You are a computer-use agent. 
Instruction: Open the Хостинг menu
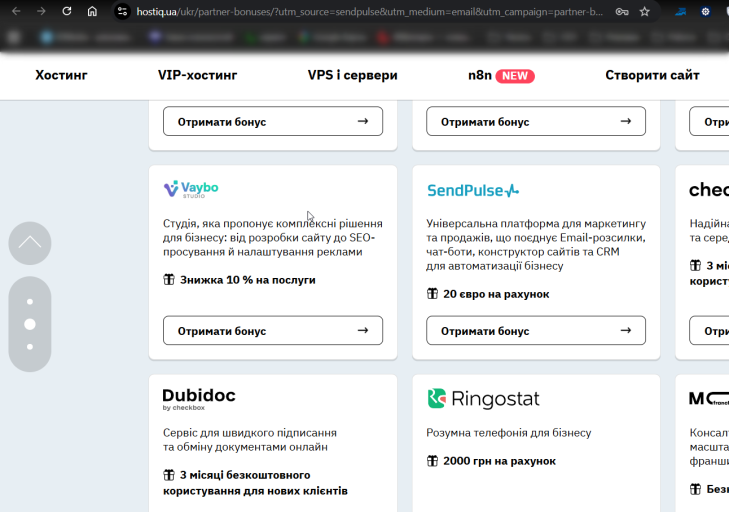(x=61, y=75)
